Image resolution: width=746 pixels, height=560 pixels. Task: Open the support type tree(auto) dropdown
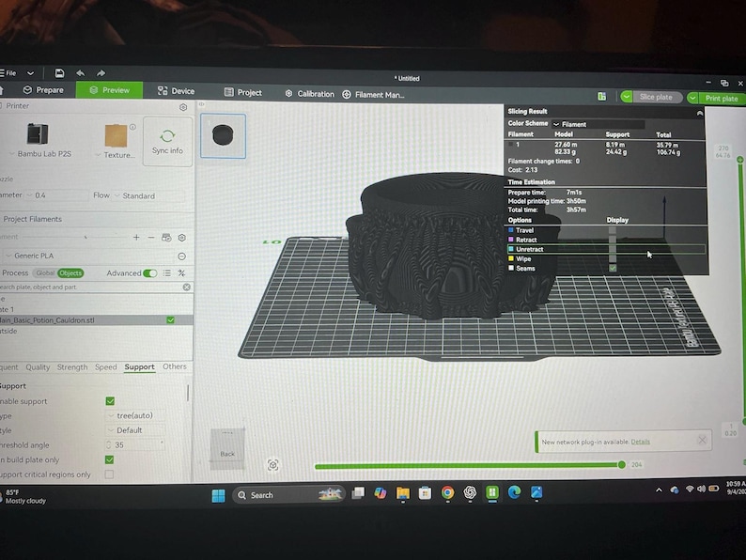click(135, 415)
